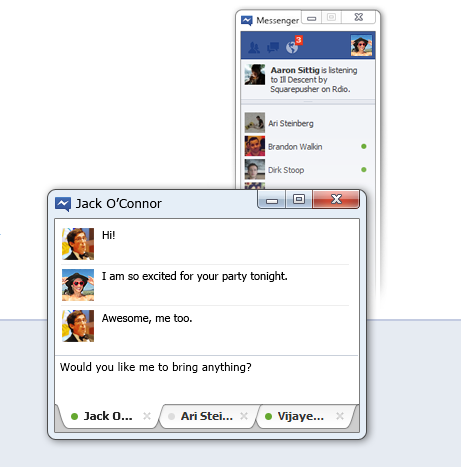Click Jack's avatar next to Hi! message
This screenshot has width=461, height=467.
(x=78, y=244)
